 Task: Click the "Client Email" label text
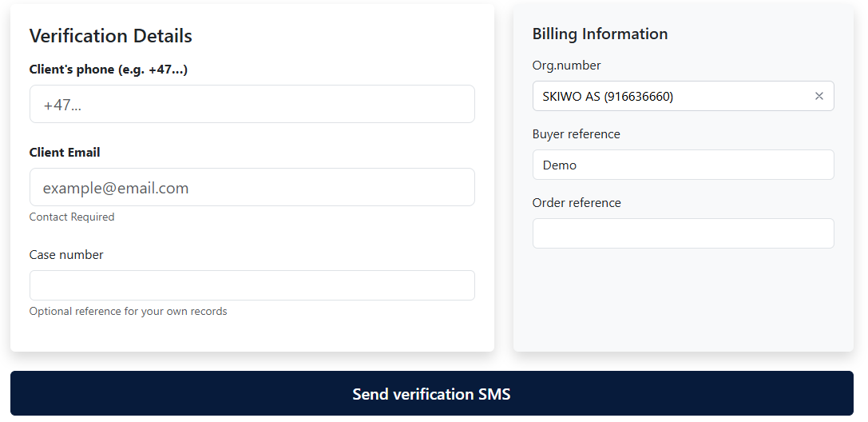click(x=65, y=152)
